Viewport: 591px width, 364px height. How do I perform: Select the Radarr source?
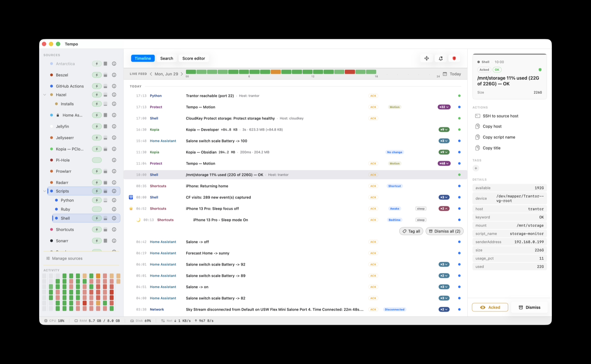tap(62, 182)
